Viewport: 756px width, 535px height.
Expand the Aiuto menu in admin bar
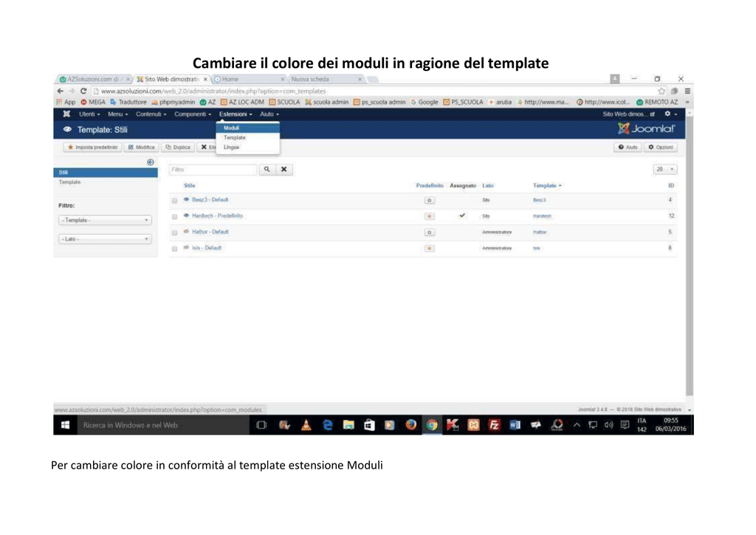(x=269, y=114)
